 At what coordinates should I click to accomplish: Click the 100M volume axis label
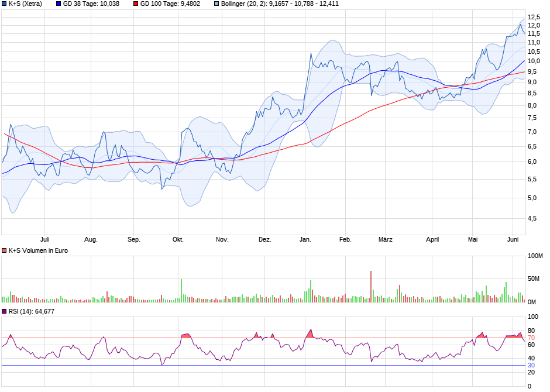point(535,256)
